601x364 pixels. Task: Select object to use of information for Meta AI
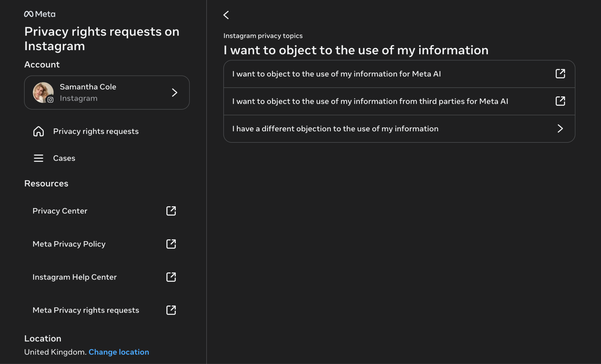(x=399, y=74)
